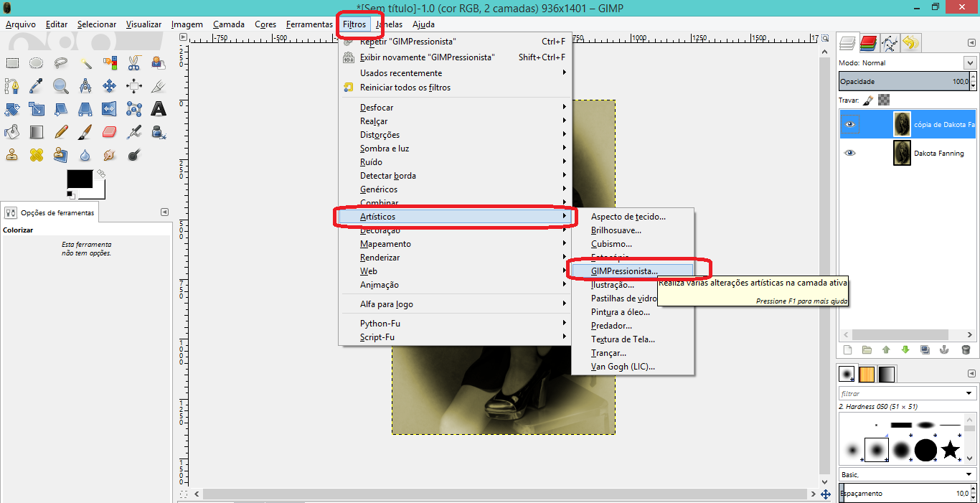Select the Bucket Fill tool
The image size is (980, 503).
point(11,132)
